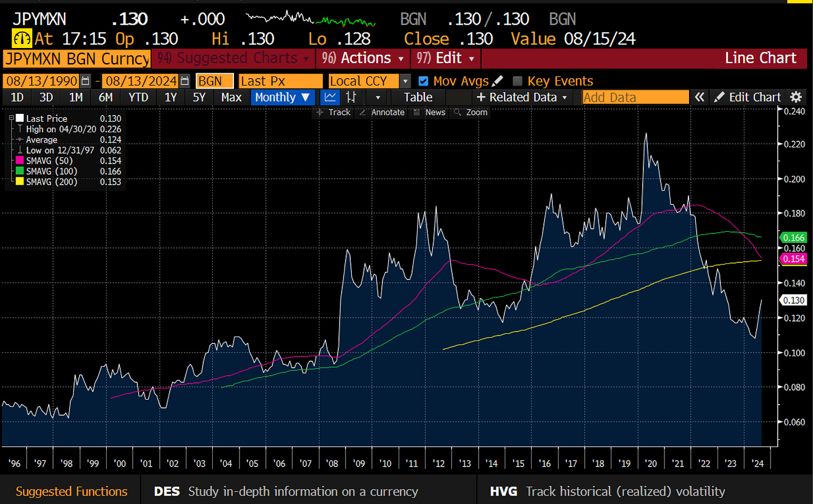
Task: Click the green SMAVG (100) color swatch
Action: point(20,171)
